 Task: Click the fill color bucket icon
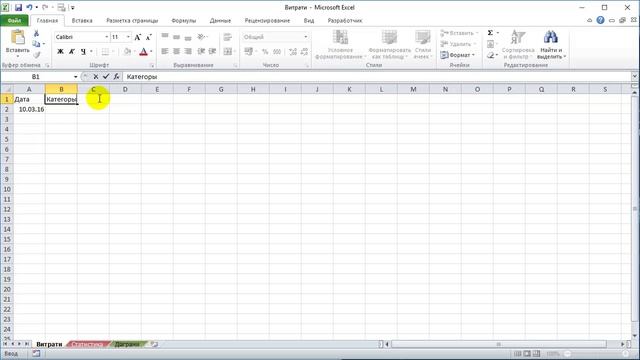pos(127,52)
